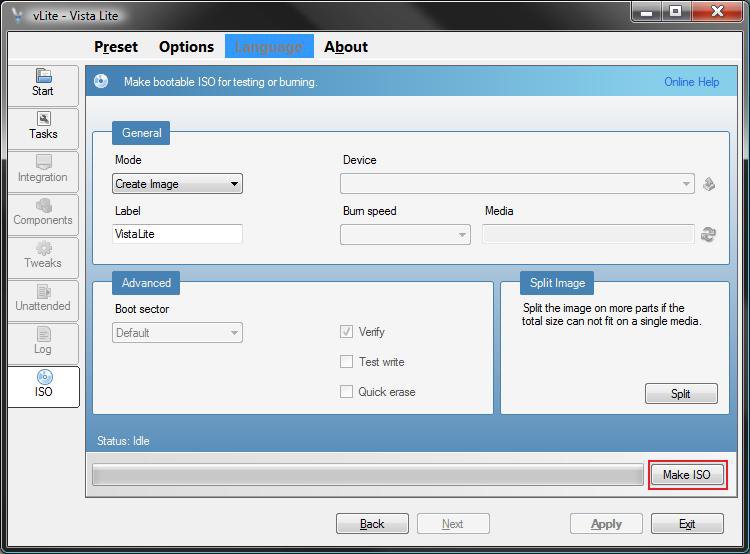Toggle the Verify checkbox

(346, 332)
